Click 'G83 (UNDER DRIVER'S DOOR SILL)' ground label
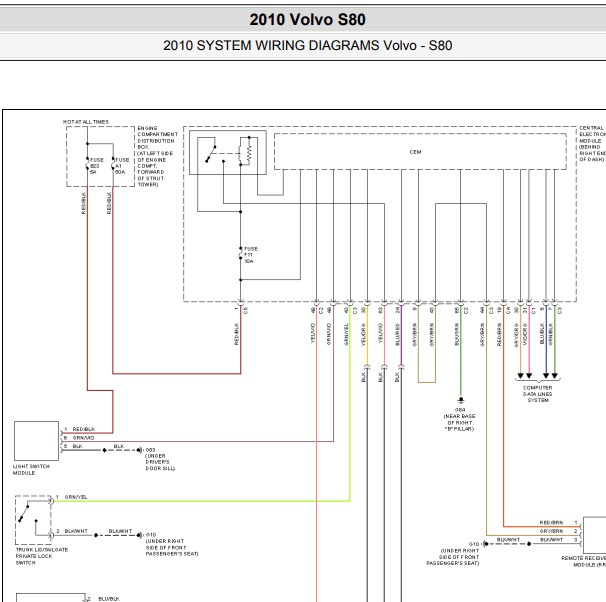Screen dimensions: 606x602 click(x=160, y=459)
